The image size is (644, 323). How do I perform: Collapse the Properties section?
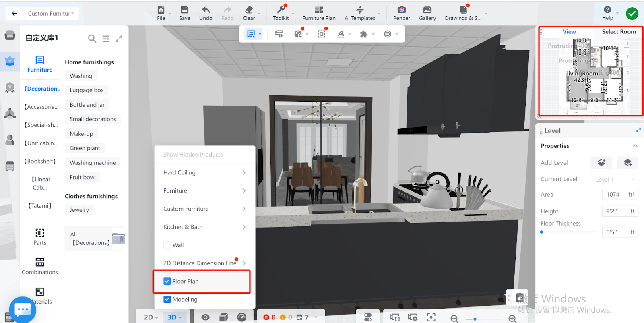[x=635, y=146]
